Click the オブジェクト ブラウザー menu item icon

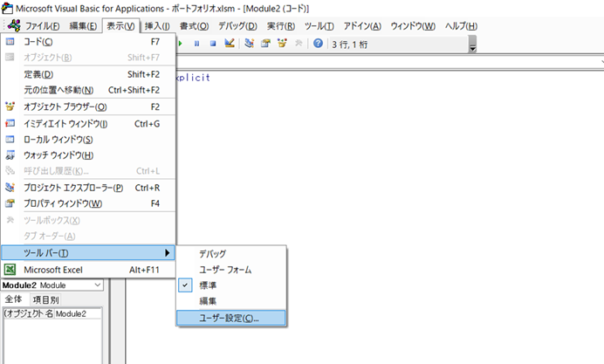click(x=10, y=106)
